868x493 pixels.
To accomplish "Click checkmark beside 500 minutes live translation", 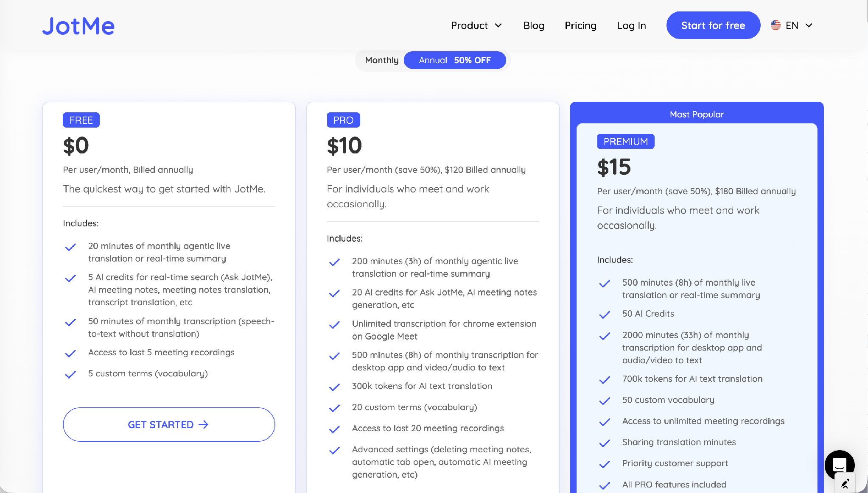I will tap(605, 284).
